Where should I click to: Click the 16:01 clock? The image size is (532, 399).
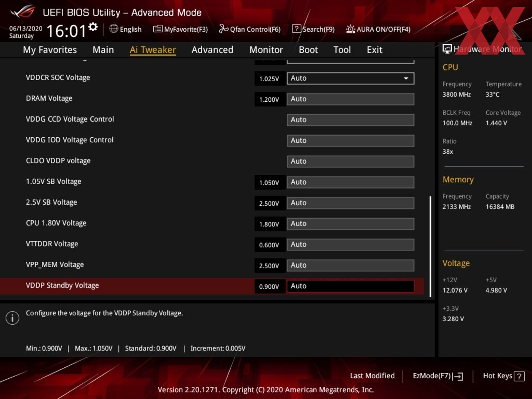[66, 31]
